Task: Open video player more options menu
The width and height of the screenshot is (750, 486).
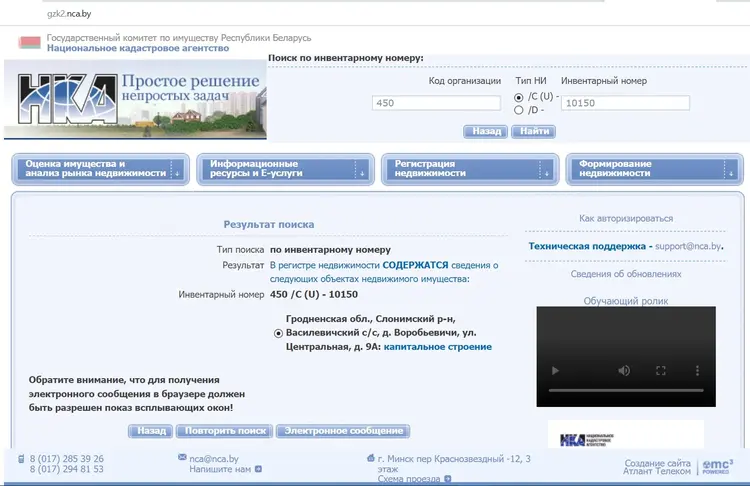Action: pos(695,370)
